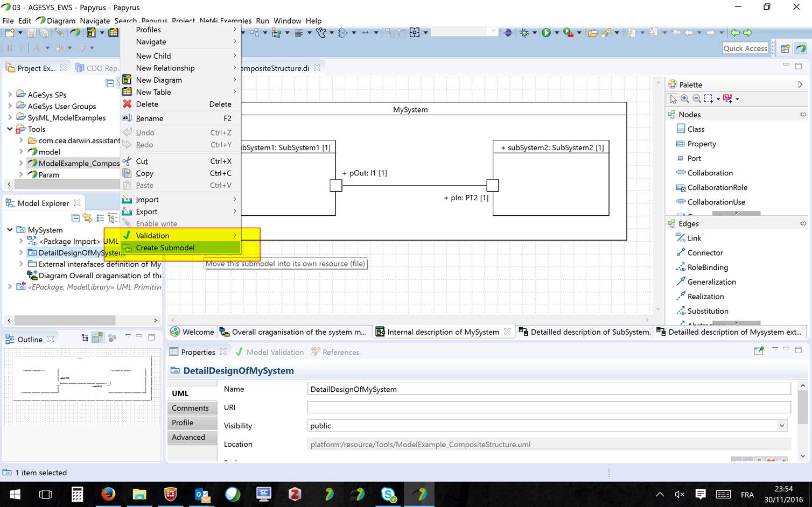Open the Validation submenu

(x=152, y=236)
